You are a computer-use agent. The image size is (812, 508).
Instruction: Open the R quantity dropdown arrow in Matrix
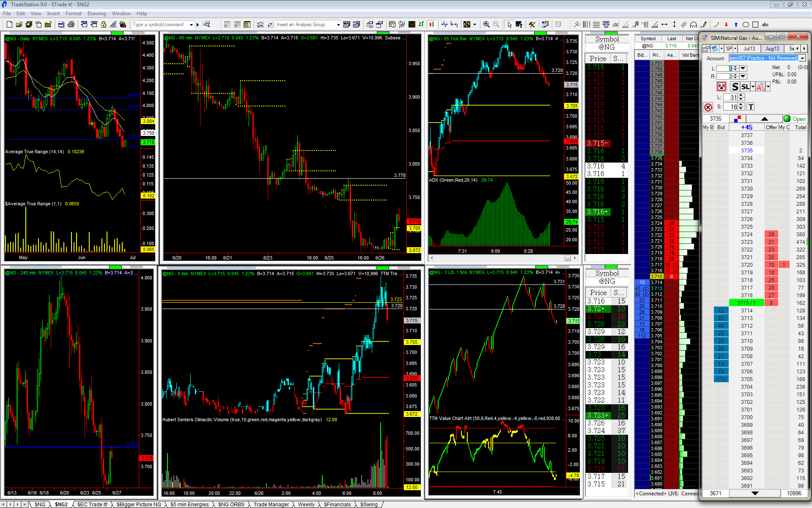[x=743, y=76]
